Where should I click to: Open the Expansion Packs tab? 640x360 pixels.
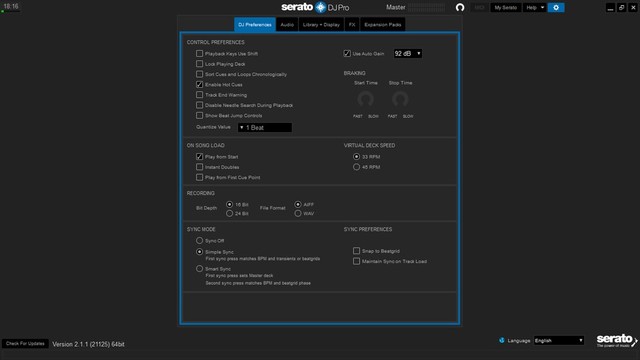pyautogui.click(x=382, y=24)
